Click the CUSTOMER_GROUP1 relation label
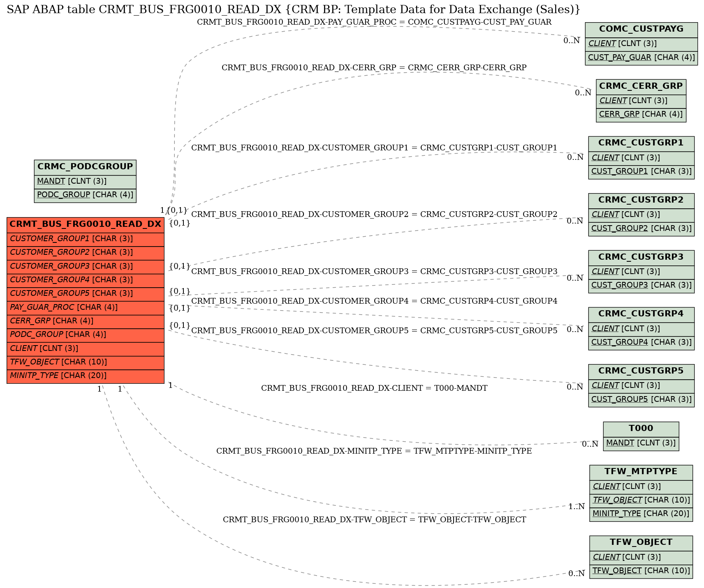704x588 pixels. pyautogui.click(x=374, y=148)
